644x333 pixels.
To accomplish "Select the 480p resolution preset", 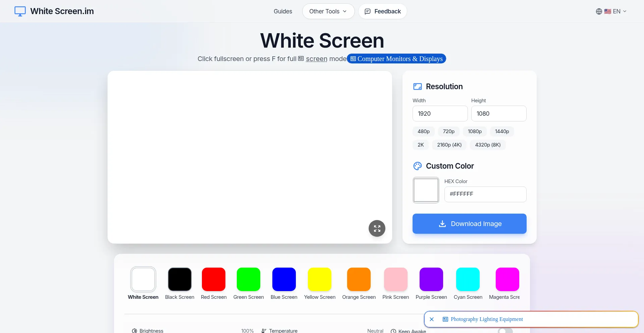I will click(x=424, y=131).
